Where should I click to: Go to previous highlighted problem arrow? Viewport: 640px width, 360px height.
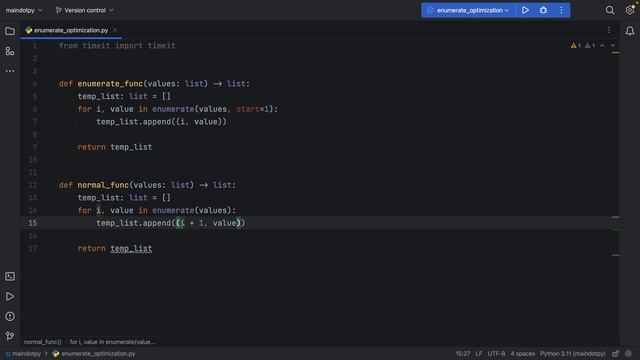click(602, 45)
